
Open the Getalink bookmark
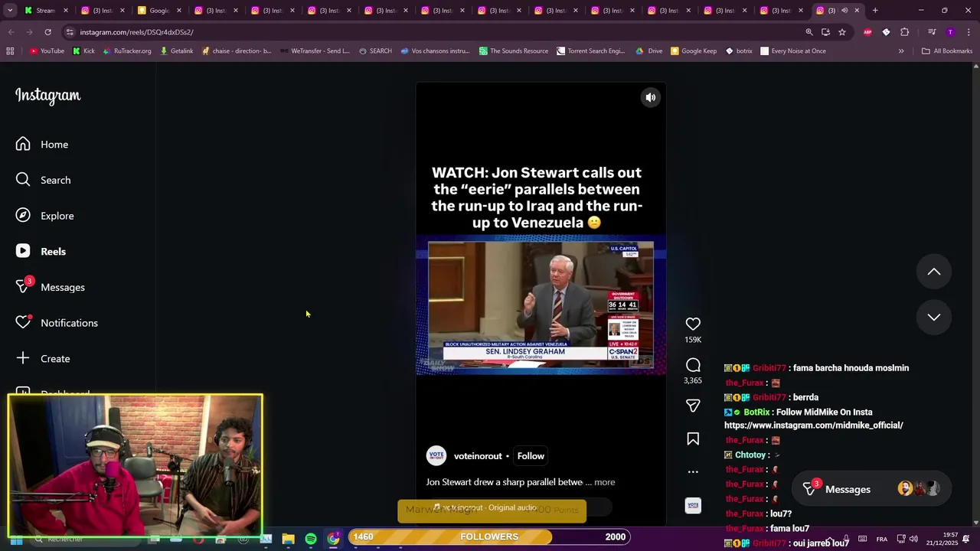pyautogui.click(x=176, y=51)
